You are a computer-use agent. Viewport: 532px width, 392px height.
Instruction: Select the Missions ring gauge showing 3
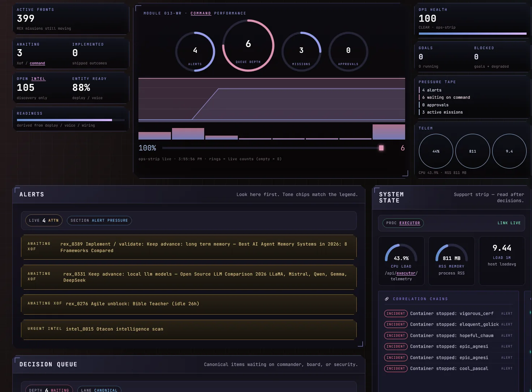(301, 52)
